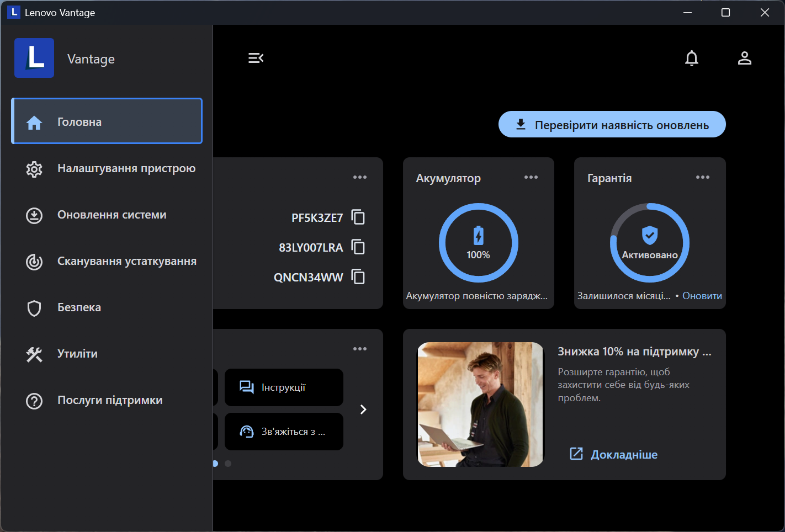Image resolution: width=785 pixels, height=532 pixels.
Task: Open more options on the Акумулятор card
Action: (x=531, y=177)
